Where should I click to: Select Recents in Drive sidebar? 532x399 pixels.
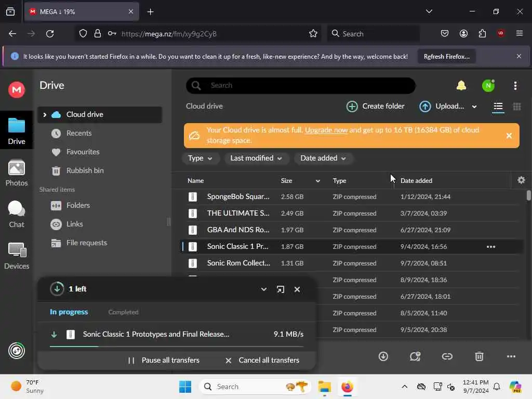[x=100, y=134]
